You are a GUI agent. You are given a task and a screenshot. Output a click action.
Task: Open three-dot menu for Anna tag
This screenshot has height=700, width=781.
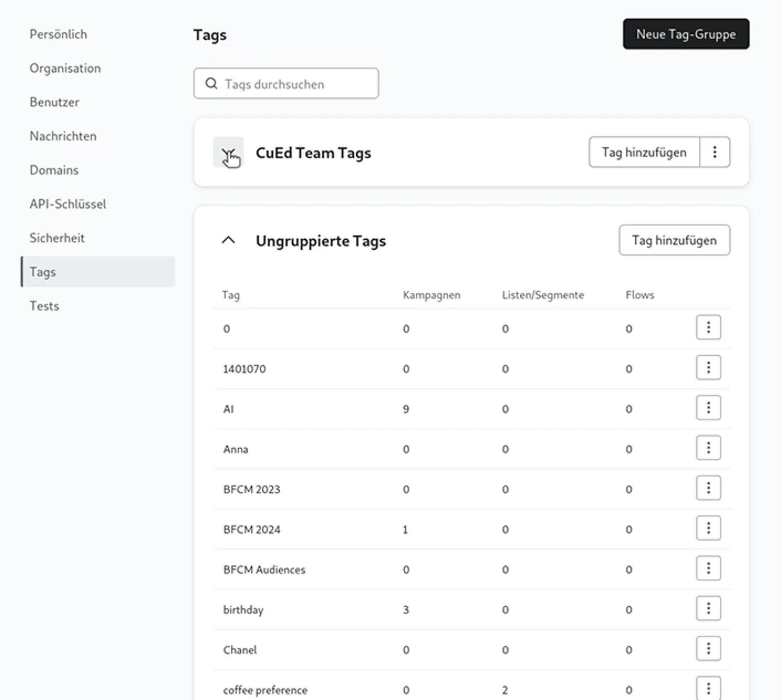point(708,448)
